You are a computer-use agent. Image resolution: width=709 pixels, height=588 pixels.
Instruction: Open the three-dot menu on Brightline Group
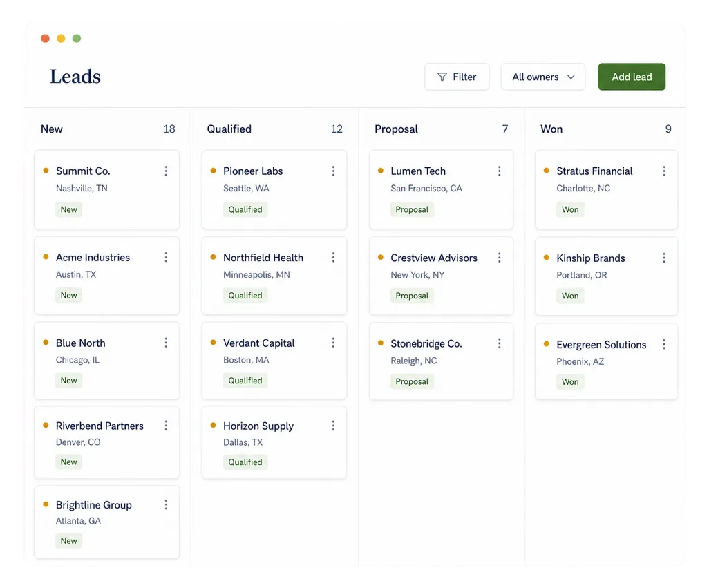(x=166, y=504)
